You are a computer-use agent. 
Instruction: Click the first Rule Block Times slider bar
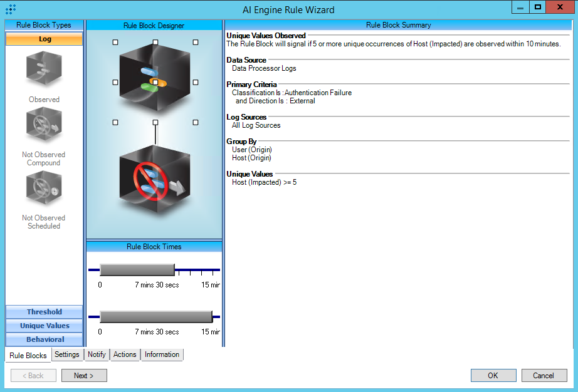[x=137, y=270]
